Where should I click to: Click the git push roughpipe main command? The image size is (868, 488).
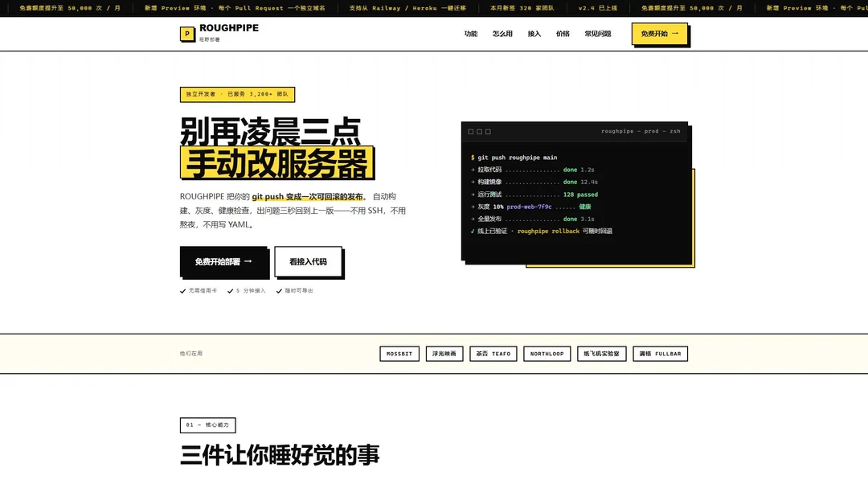tap(518, 158)
